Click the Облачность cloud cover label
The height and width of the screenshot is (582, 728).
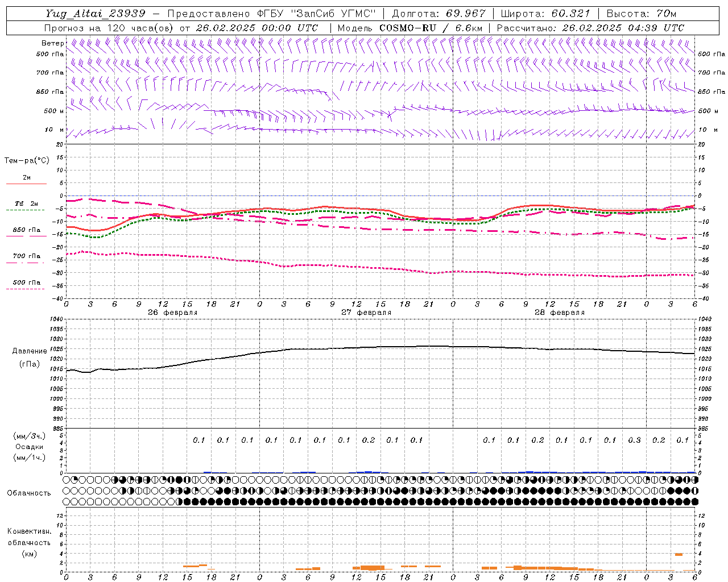click(29, 493)
